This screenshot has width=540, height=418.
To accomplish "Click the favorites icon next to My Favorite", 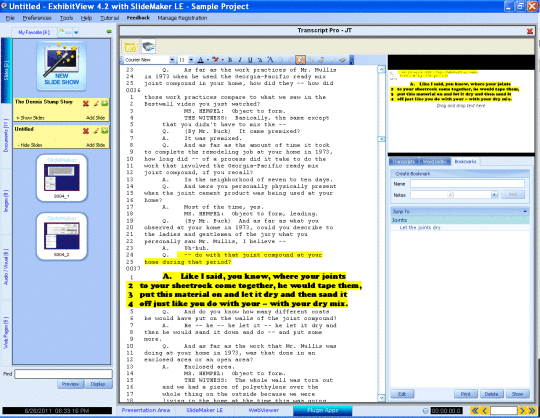I will pos(64,32).
